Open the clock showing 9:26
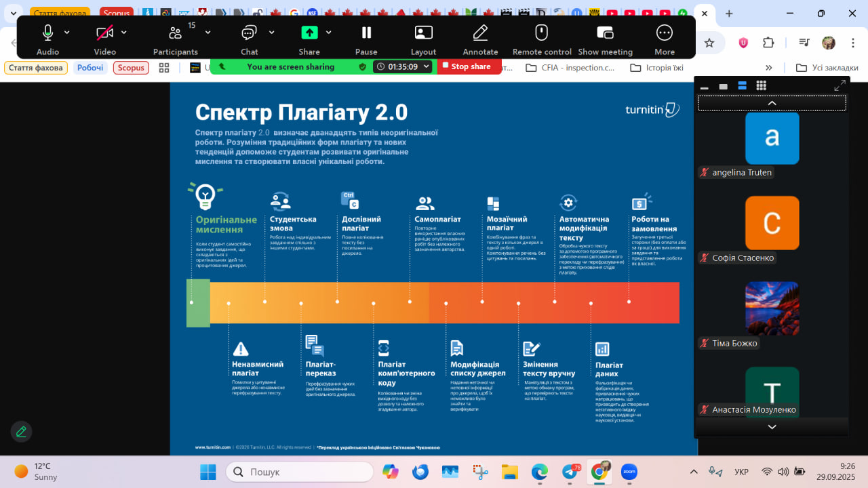Viewport: 868px width, 488px height. (836, 472)
